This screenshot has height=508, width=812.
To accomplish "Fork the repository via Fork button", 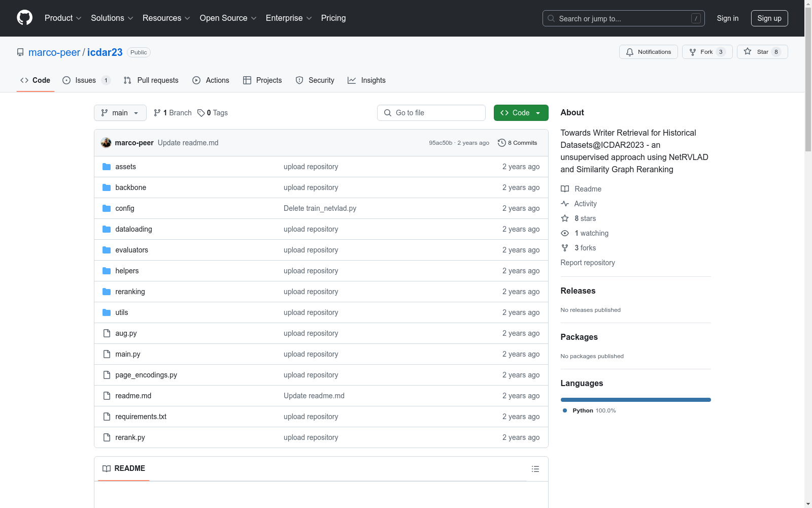I will coord(707,52).
